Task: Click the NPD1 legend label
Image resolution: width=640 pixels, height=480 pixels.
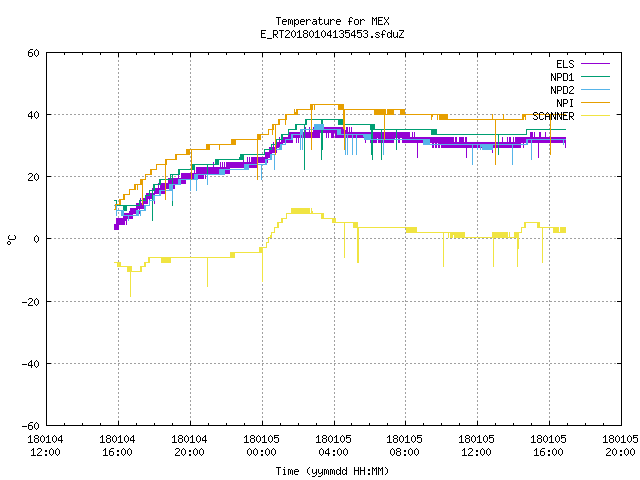Action: pyautogui.click(x=562, y=77)
